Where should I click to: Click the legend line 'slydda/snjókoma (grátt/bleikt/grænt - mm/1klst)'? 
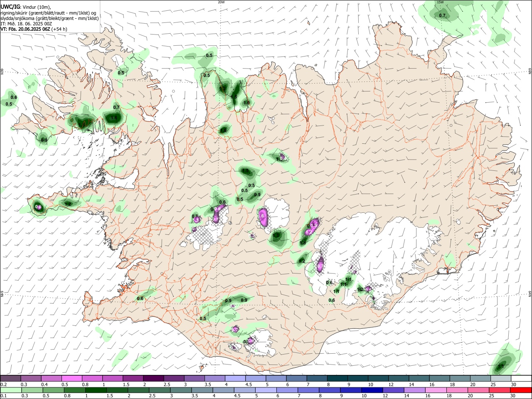click(49, 18)
